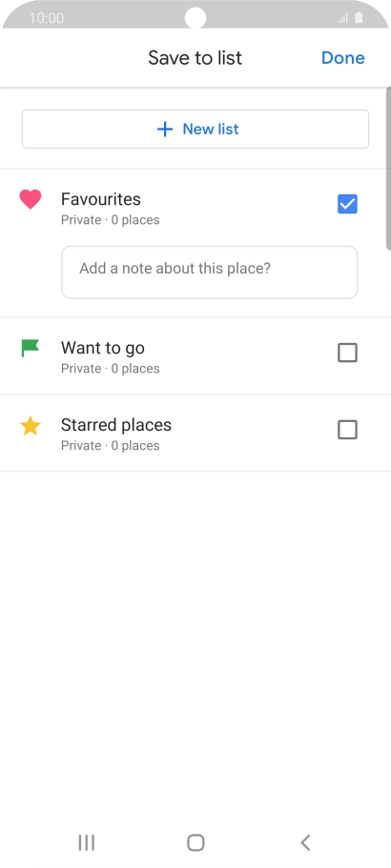Create a New list

(x=195, y=129)
